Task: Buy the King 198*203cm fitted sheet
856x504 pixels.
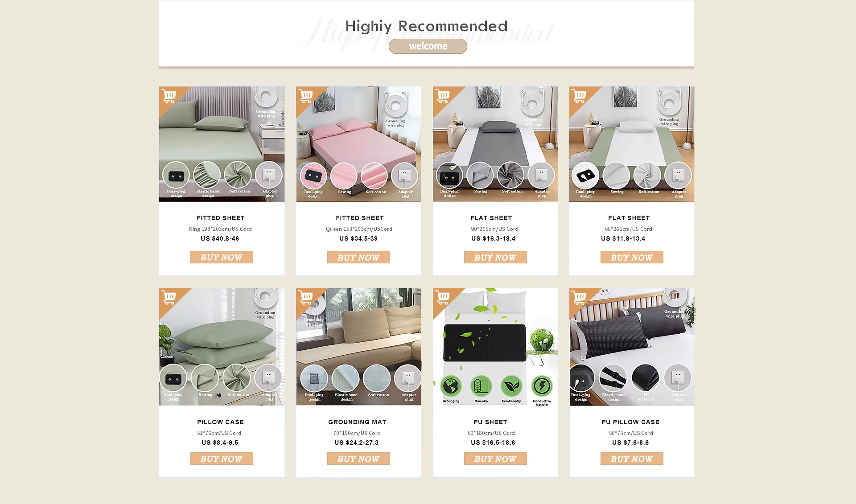Action: (222, 257)
